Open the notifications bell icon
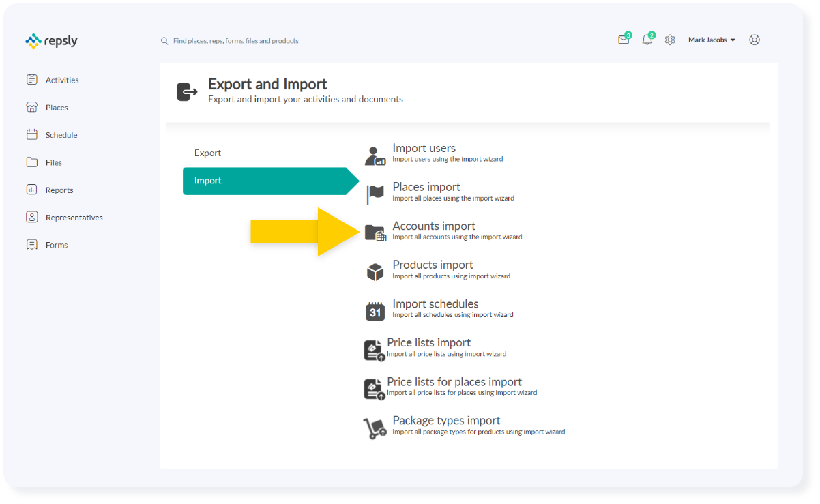The height and width of the screenshot is (504, 820). (x=647, y=40)
